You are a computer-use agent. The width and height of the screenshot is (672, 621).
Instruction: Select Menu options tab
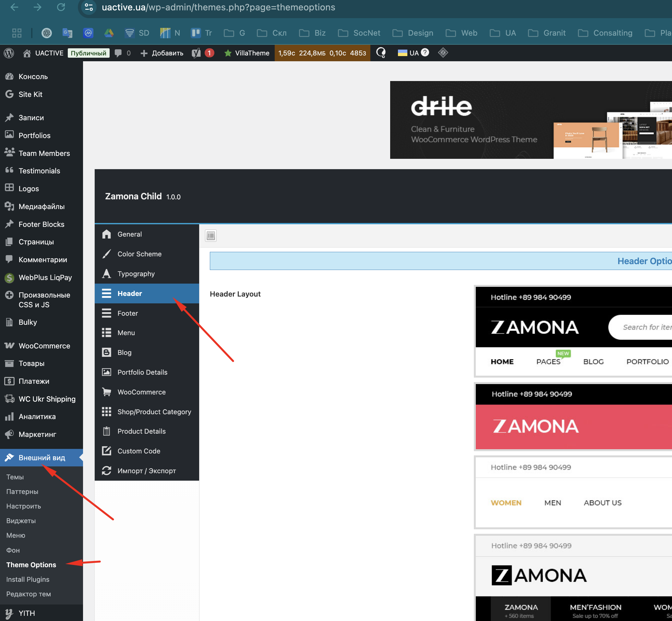[147, 333]
